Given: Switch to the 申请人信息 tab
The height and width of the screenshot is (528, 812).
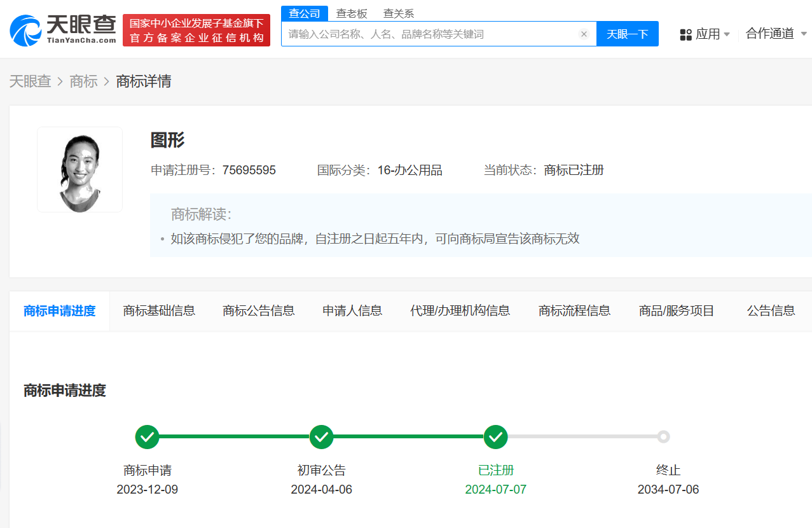Looking at the screenshot, I should [352, 310].
